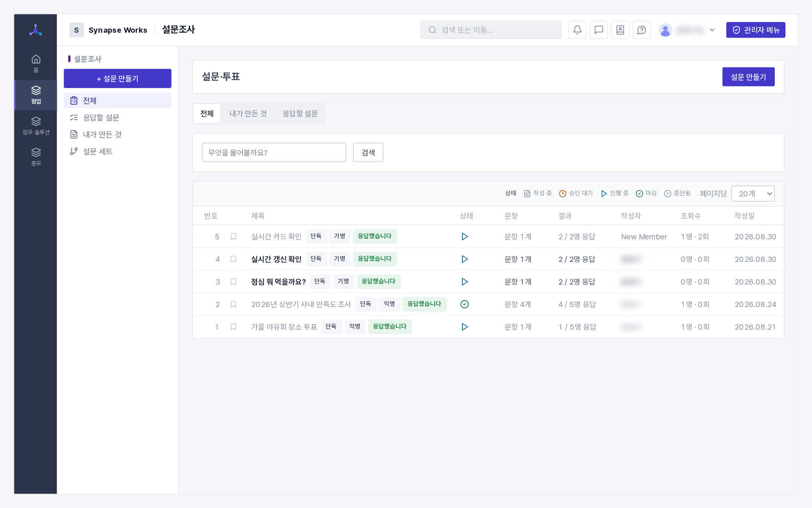This screenshot has height=508, width=812.
Task: Select 응답할 설문 in the survey sidebar
Action: pos(117,117)
